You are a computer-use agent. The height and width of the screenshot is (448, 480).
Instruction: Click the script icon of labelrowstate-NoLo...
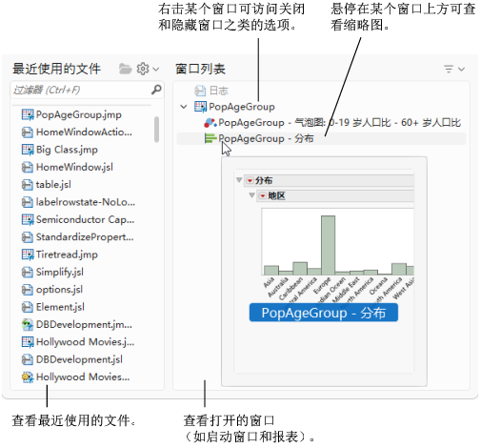point(28,202)
